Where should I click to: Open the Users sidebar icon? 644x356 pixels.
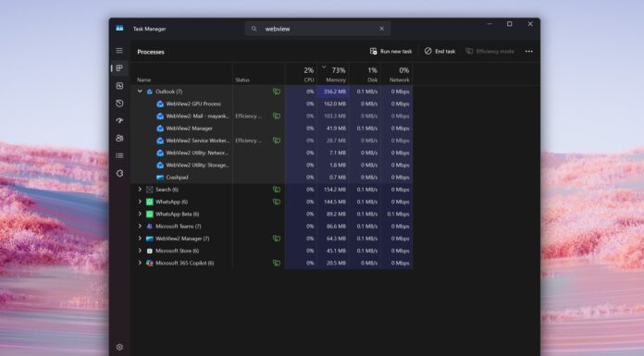pyautogui.click(x=119, y=139)
